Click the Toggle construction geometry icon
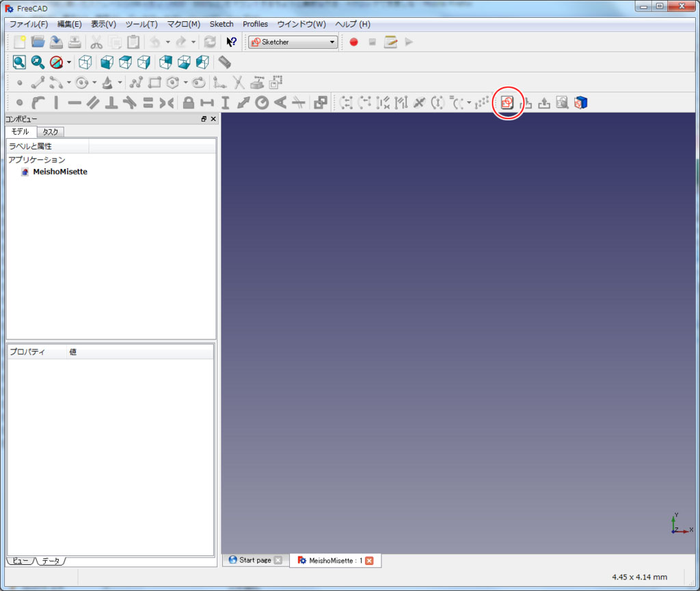The width and height of the screenshot is (700, 591). click(276, 83)
